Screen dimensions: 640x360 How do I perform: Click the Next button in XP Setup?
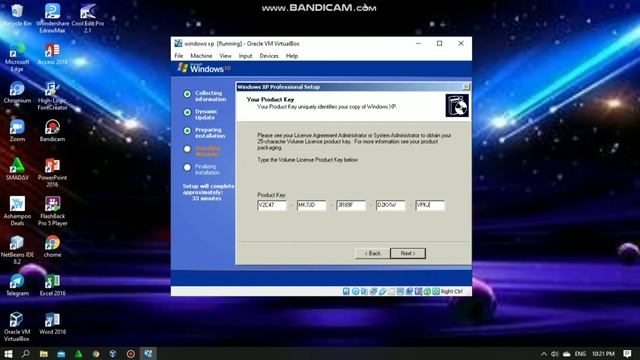tap(408, 253)
